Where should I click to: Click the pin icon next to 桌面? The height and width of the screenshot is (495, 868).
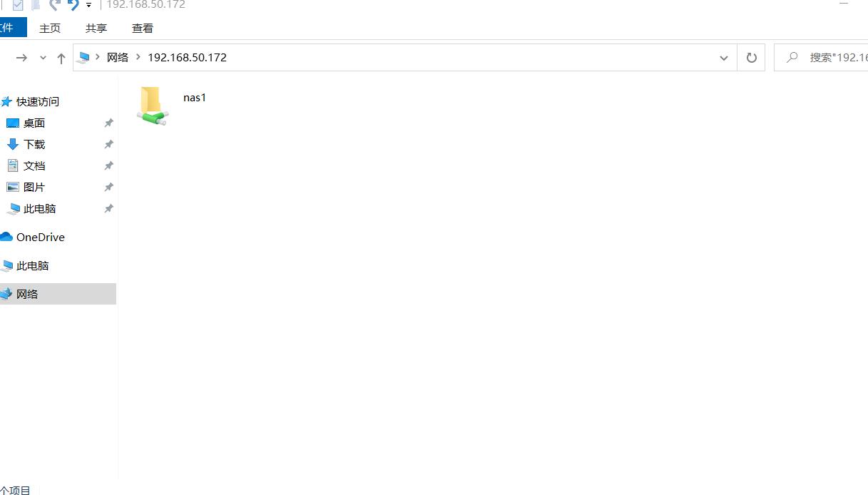click(108, 123)
